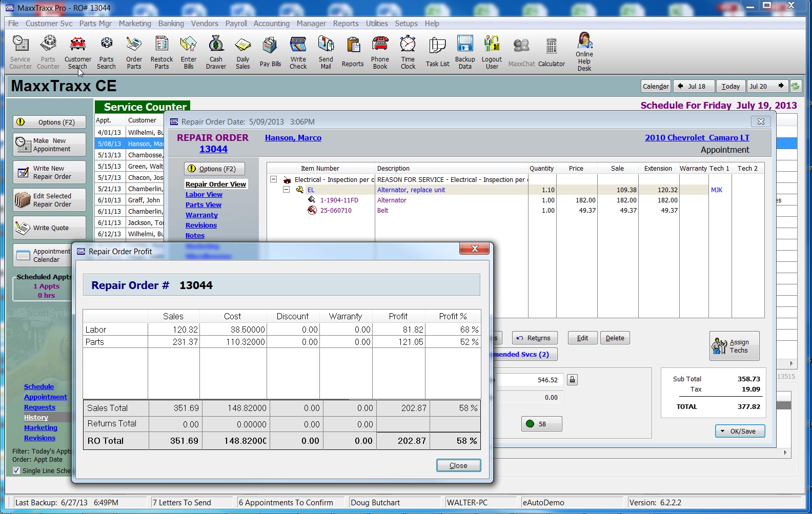
Task: Open the File menu
Action: pyautogui.click(x=13, y=24)
